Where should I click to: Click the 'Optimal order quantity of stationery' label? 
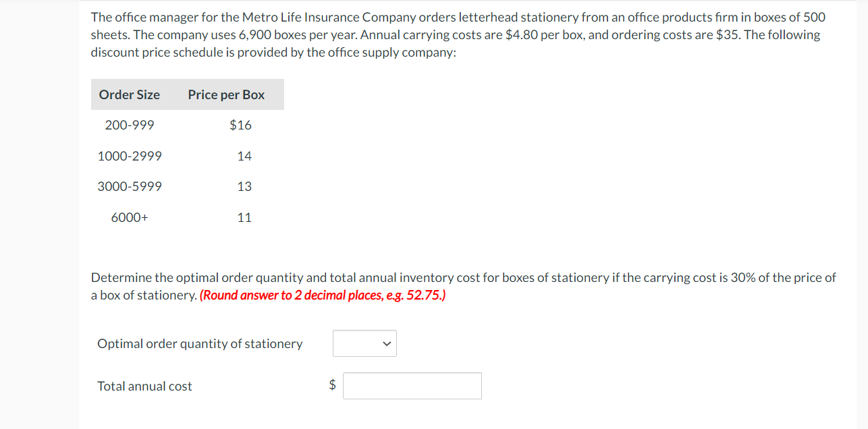coord(200,343)
